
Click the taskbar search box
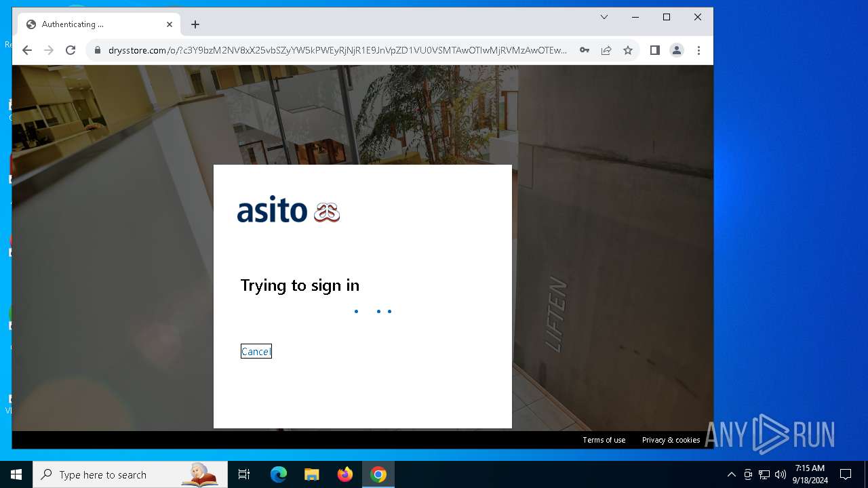130,474
